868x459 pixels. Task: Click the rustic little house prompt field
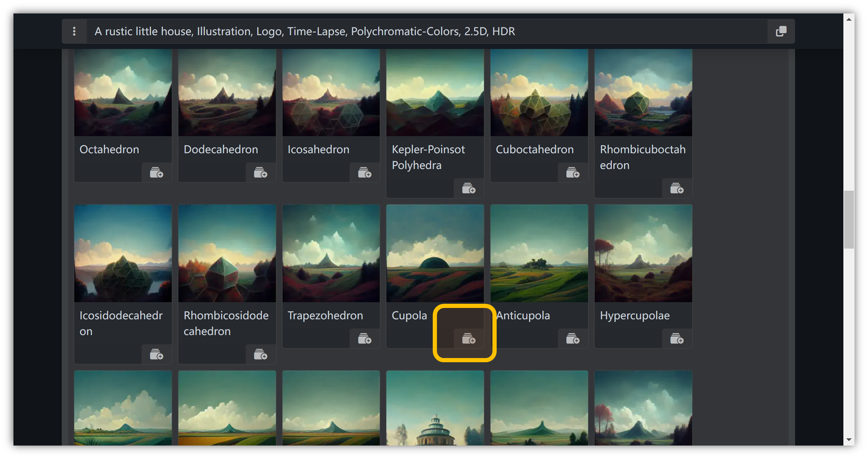[421, 31]
